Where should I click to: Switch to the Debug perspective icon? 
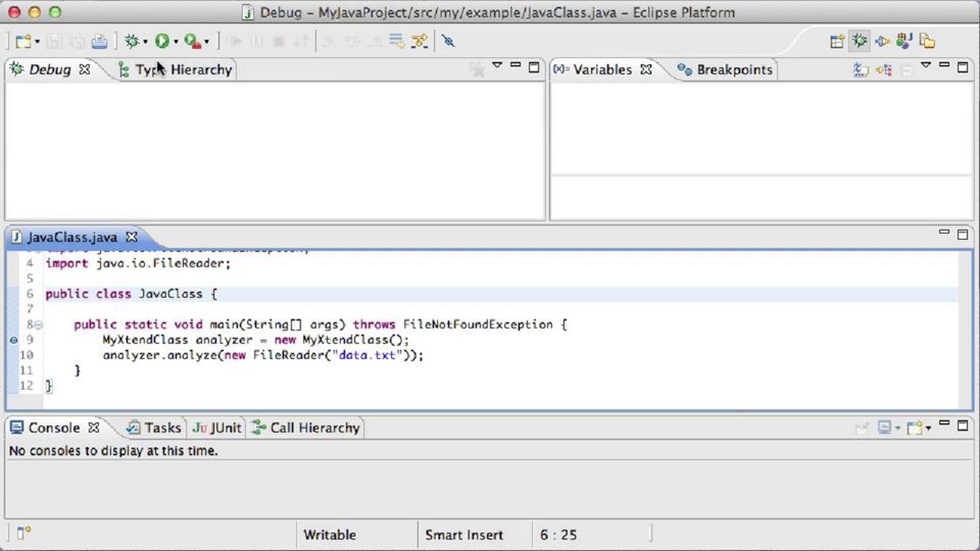tap(860, 41)
